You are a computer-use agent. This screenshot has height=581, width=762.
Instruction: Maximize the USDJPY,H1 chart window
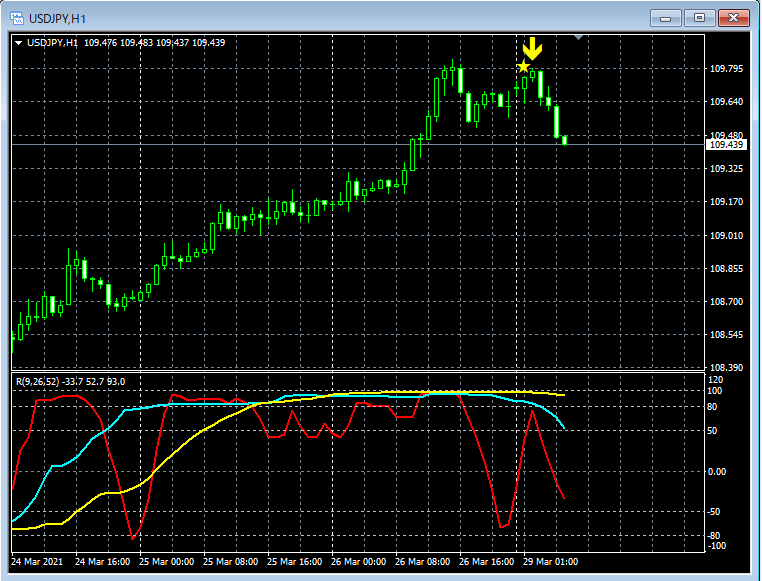click(699, 18)
